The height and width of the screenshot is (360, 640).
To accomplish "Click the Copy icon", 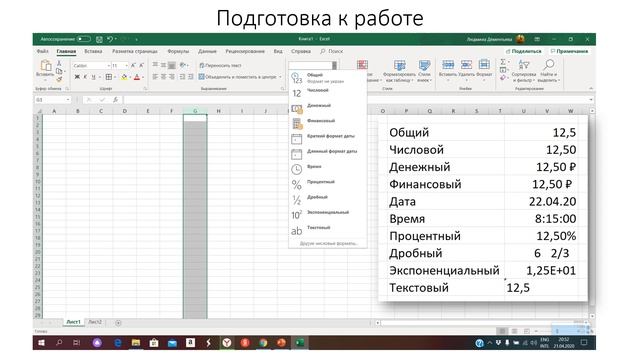I will [59, 71].
